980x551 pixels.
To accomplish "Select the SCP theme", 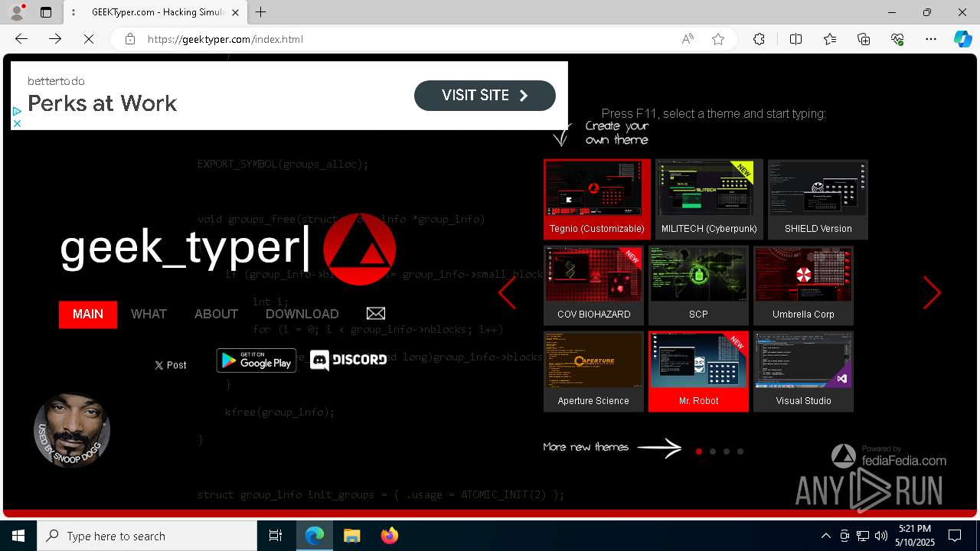I will 698,285.
